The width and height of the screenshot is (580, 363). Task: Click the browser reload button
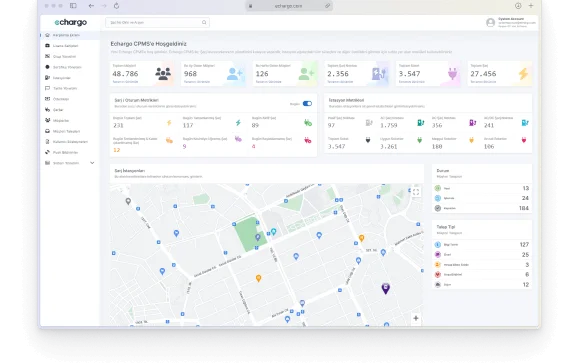117,6
